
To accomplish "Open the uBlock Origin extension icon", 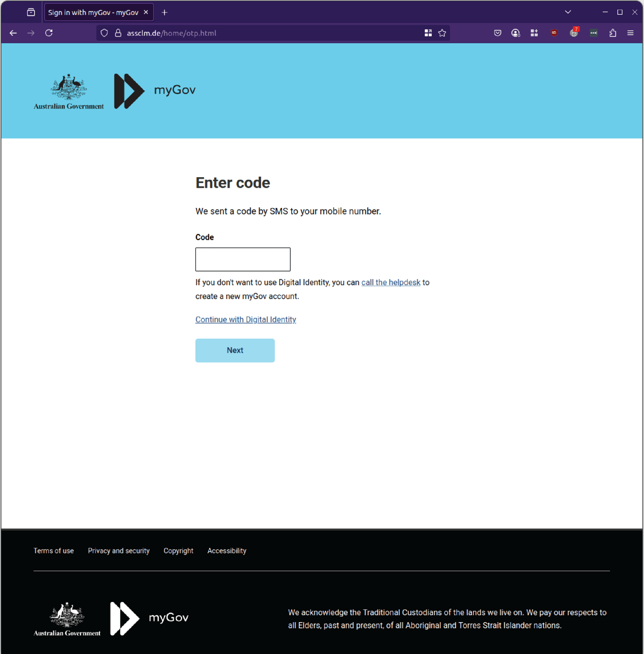I will coord(554,33).
